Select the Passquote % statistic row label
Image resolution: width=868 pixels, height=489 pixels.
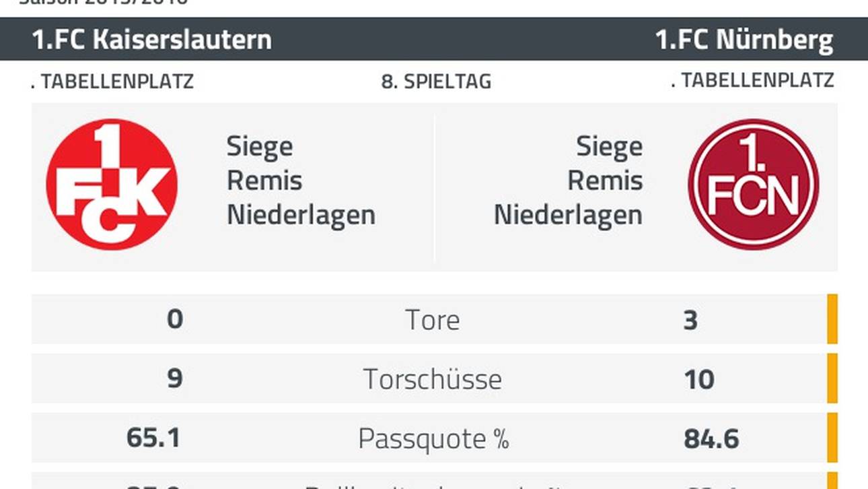433,438
